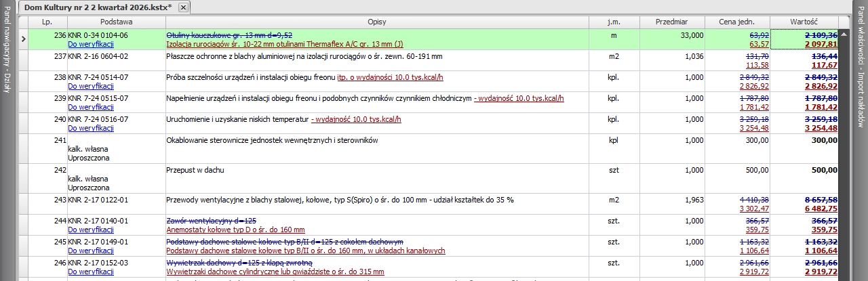868x281 pixels.
Task: Select cell KNR 2-17 0152-03
Action: click(98, 263)
